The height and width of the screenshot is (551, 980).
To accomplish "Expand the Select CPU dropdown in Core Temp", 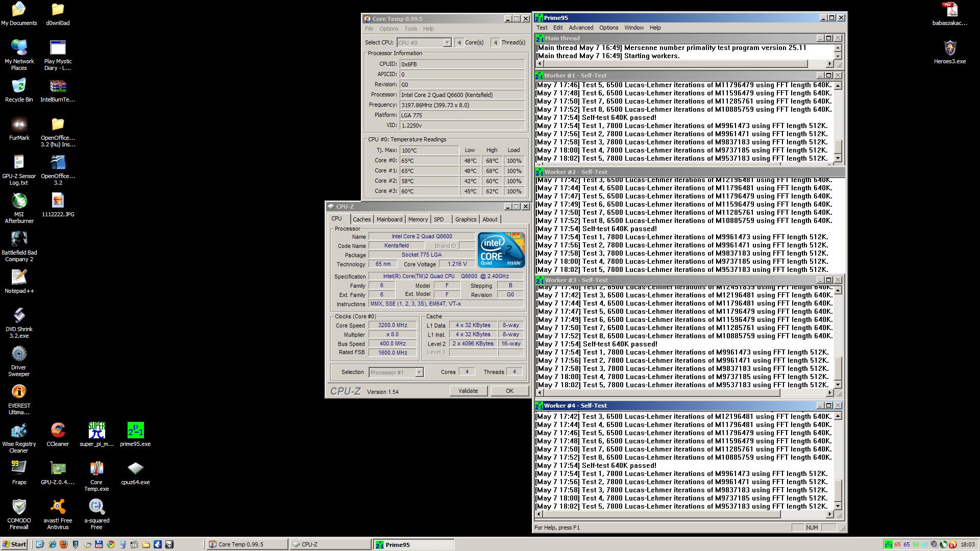I will 447,43.
